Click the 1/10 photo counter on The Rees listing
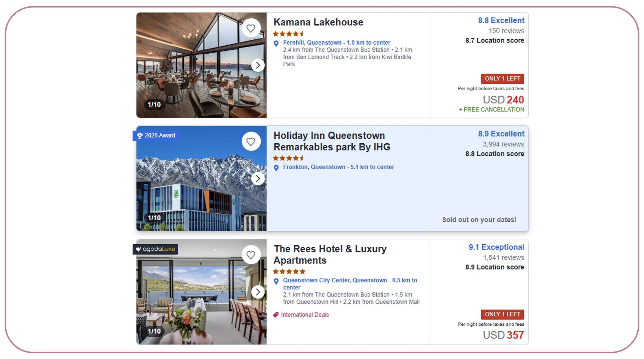Viewport: 644px width, 359px height. pyautogui.click(x=154, y=331)
